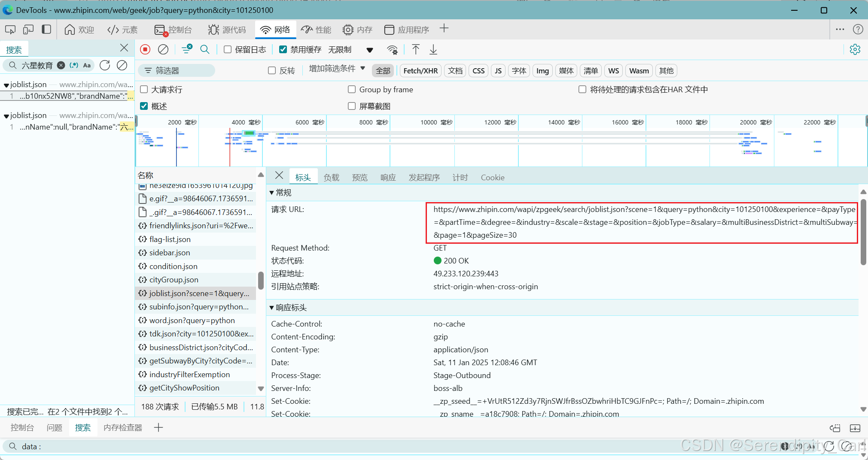
Task: Check the HAR pending requests checkbox
Action: coord(582,89)
